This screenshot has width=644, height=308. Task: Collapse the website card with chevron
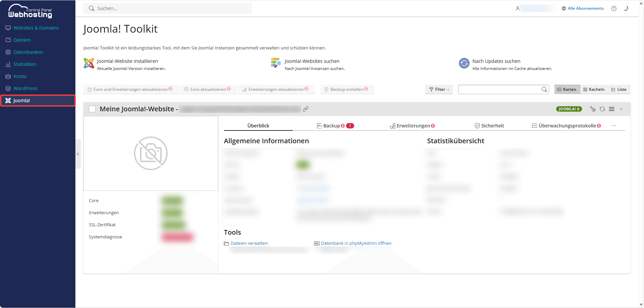[621, 109]
